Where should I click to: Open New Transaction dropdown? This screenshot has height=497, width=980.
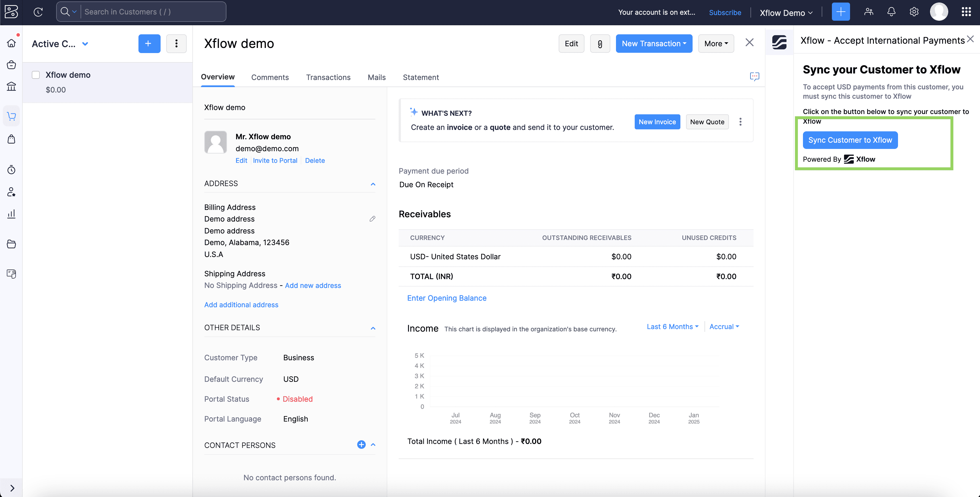[x=654, y=44]
